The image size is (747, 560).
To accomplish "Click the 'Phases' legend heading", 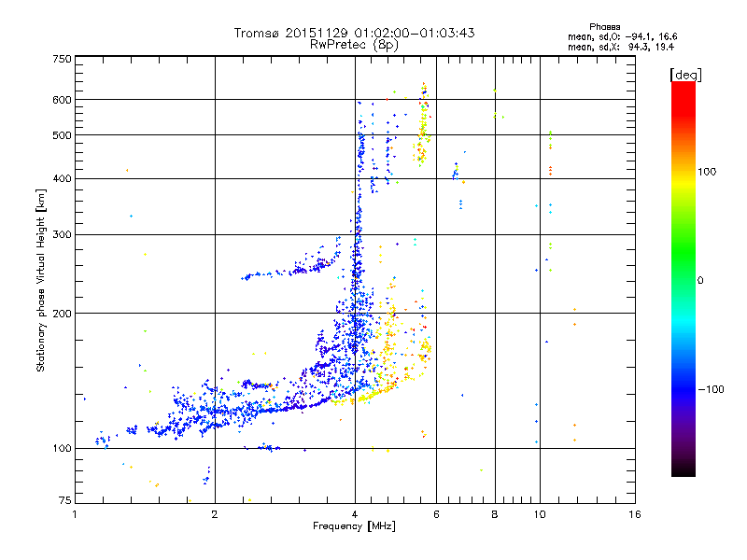I will (604, 27).
